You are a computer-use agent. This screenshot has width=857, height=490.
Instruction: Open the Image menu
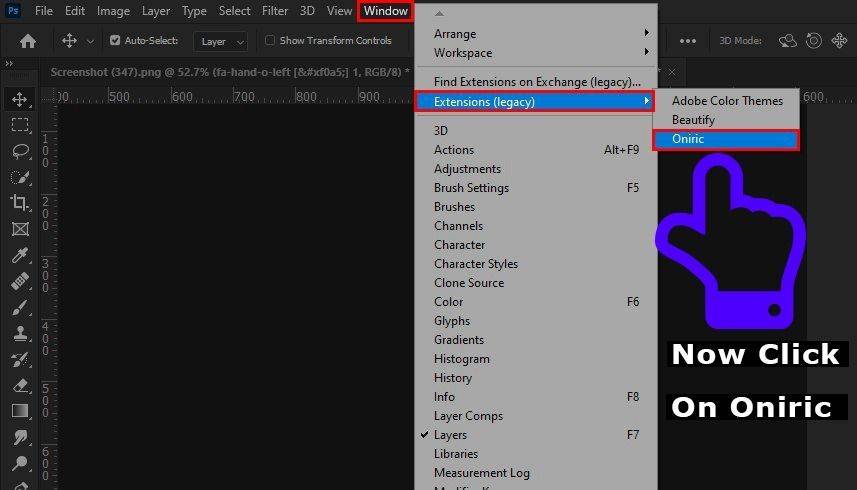pos(113,11)
